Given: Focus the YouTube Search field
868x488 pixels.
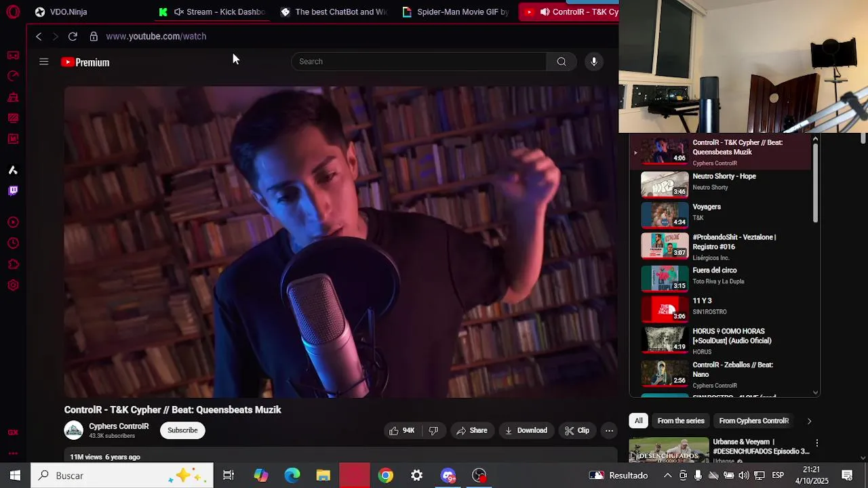Looking at the screenshot, I should tap(419, 62).
